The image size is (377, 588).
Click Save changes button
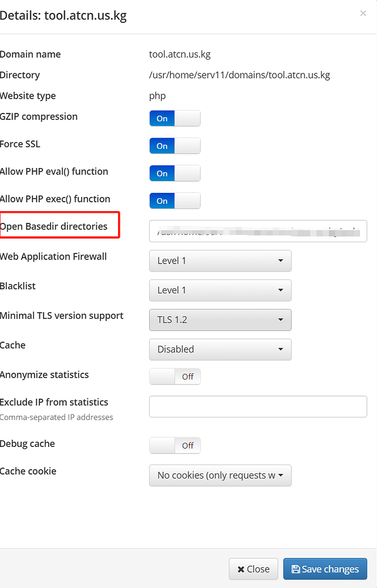point(325,569)
